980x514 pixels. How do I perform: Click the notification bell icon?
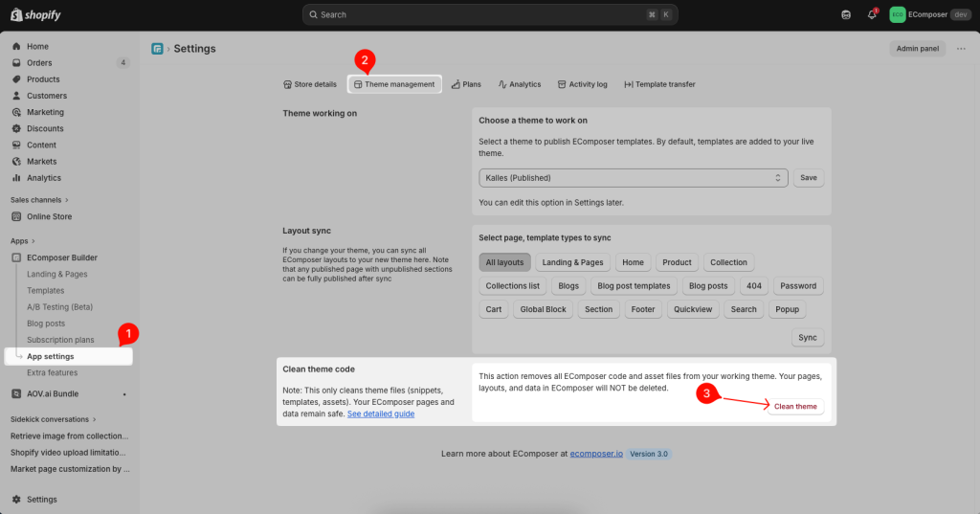coord(872,14)
